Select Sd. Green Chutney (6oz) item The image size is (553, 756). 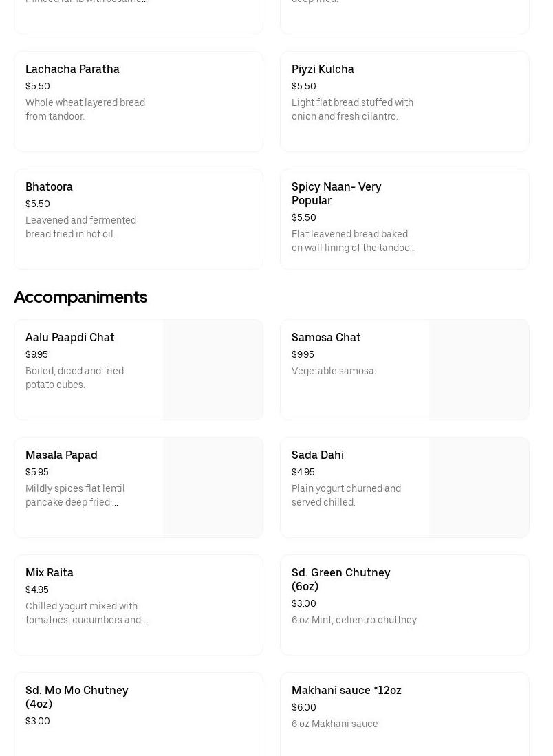tap(340, 579)
